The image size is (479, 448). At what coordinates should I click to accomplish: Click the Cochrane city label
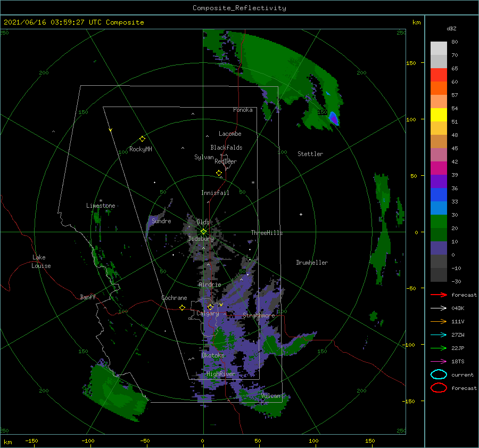point(174,298)
